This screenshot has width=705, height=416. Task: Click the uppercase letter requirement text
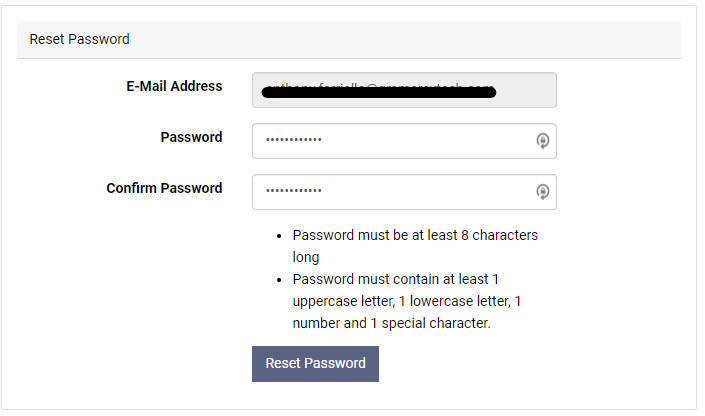[x=344, y=301]
